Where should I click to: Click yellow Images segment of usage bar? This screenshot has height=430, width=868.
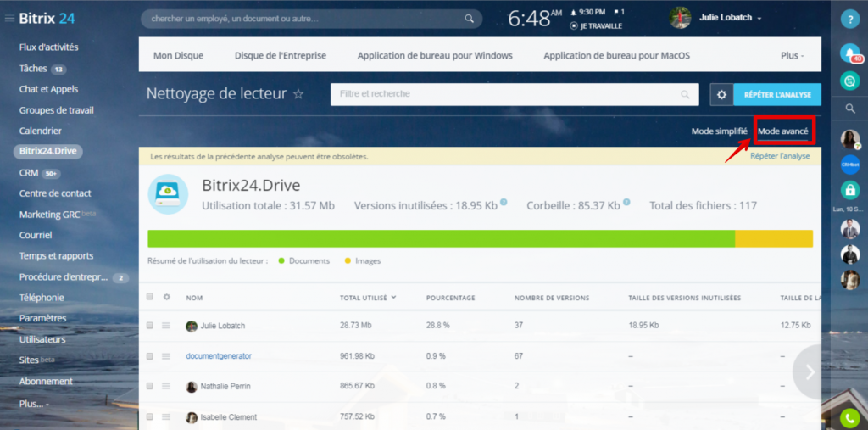point(774,238)
